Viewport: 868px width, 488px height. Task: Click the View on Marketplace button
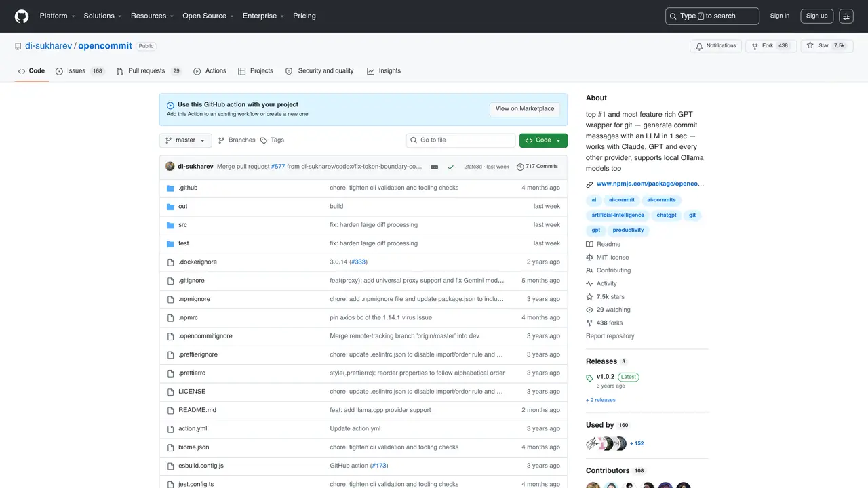tap(525, 109)
